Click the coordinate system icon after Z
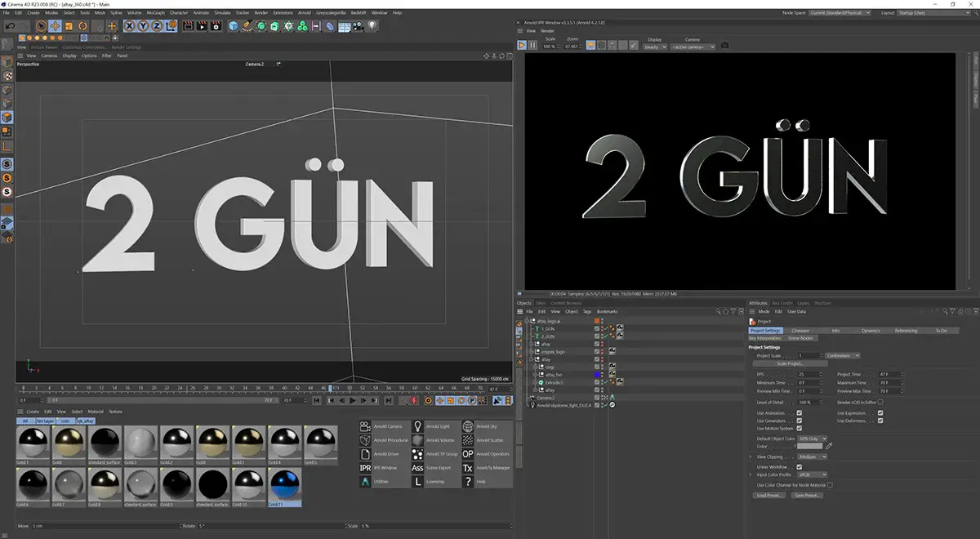This screenshot has height=539, width=980. [171, 25]
